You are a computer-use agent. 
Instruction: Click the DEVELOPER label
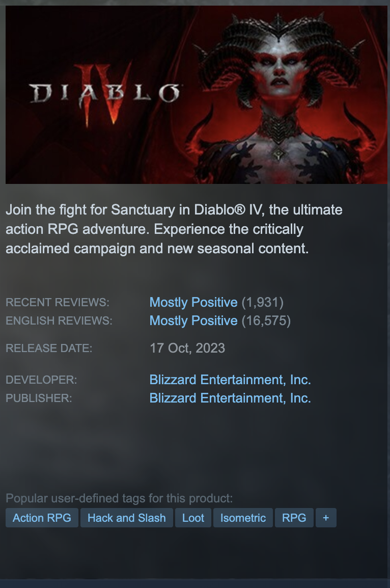(41, 380)
